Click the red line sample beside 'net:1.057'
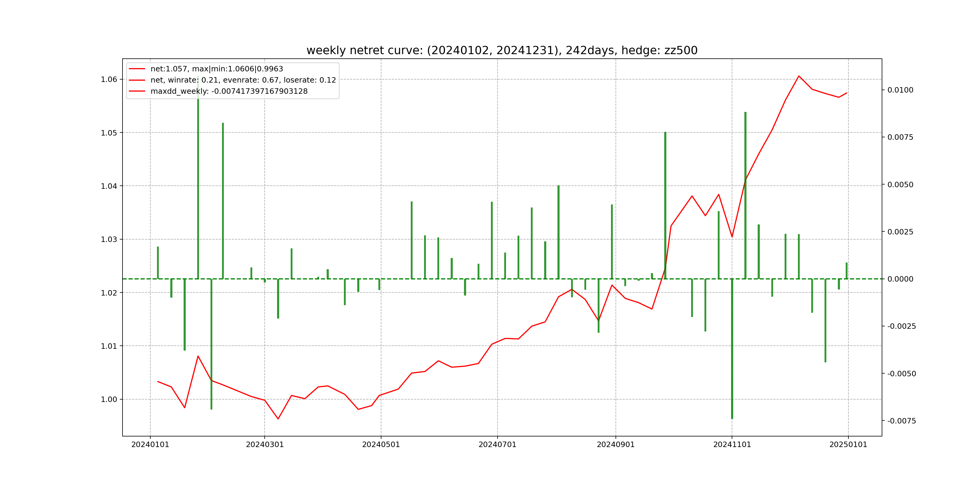The height and width of the screenshot is (490, 980). pos(137,69)
